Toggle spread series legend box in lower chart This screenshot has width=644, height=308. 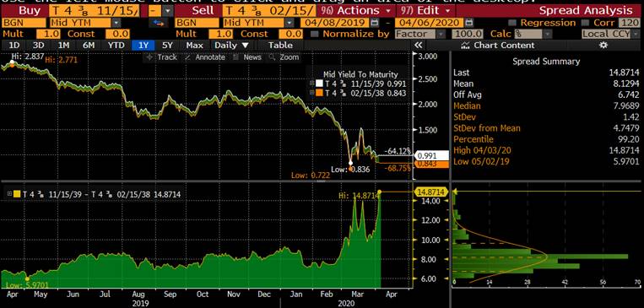tap(9, 194)
